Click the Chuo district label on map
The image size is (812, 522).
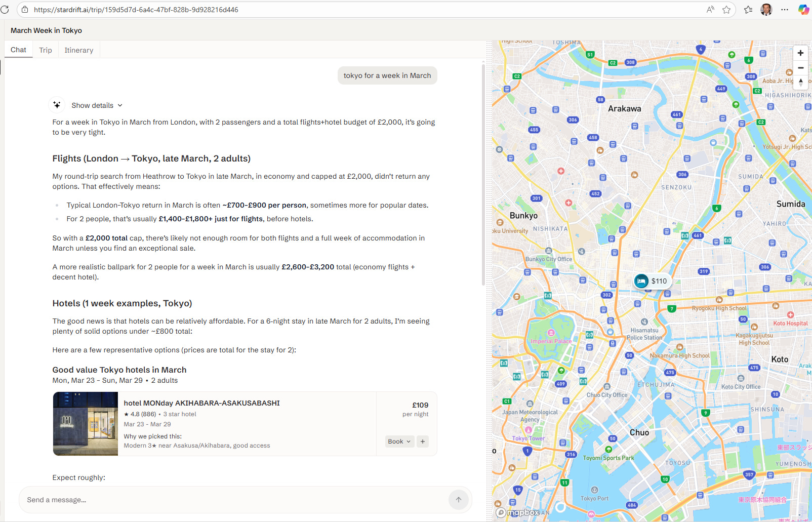click(x=639, y=432)
